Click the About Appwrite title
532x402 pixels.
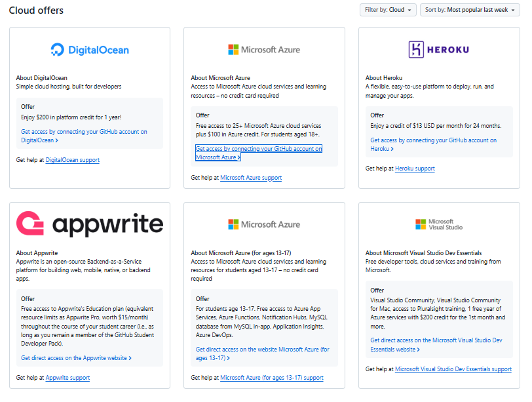37,253
